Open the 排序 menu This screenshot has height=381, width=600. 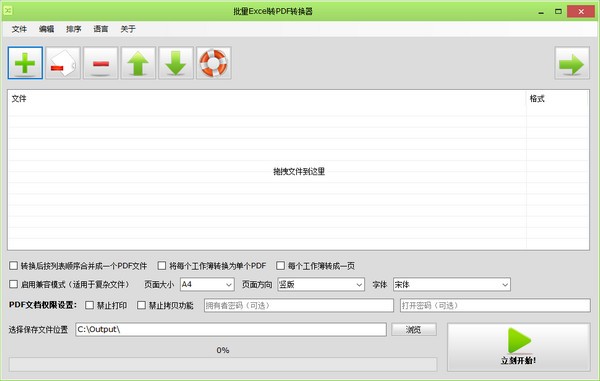73,29
